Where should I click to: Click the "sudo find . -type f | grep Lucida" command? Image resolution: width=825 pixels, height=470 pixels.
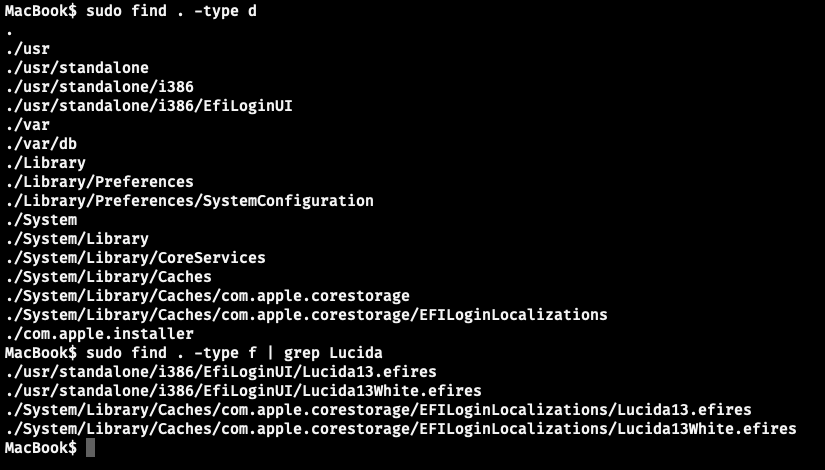[x=233, y=353]
